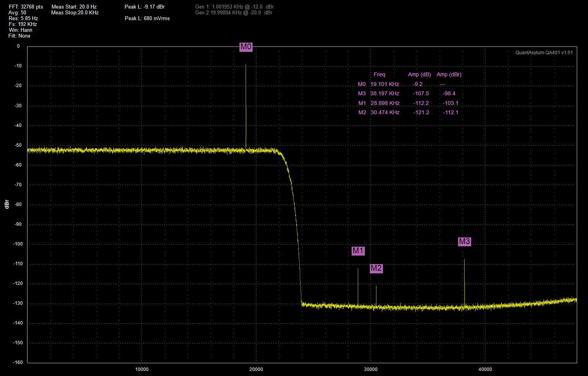Click the M1 dBr value -103.1
588x376 pixels.
(451, 103)
